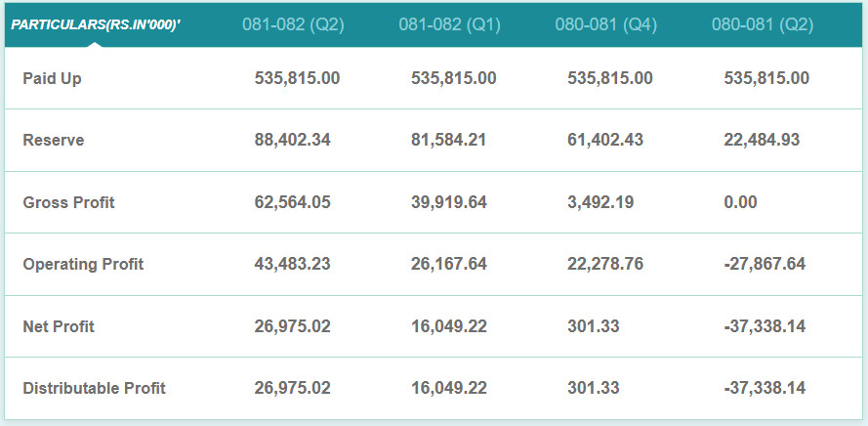Click the Paid Up row label
868x426 pixels.
52,78
